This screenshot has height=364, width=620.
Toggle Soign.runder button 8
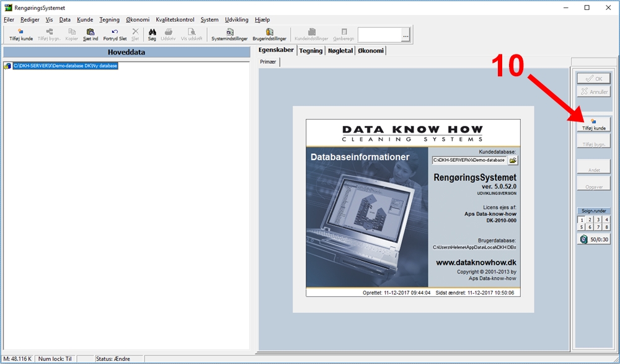(x=606, y=227)
